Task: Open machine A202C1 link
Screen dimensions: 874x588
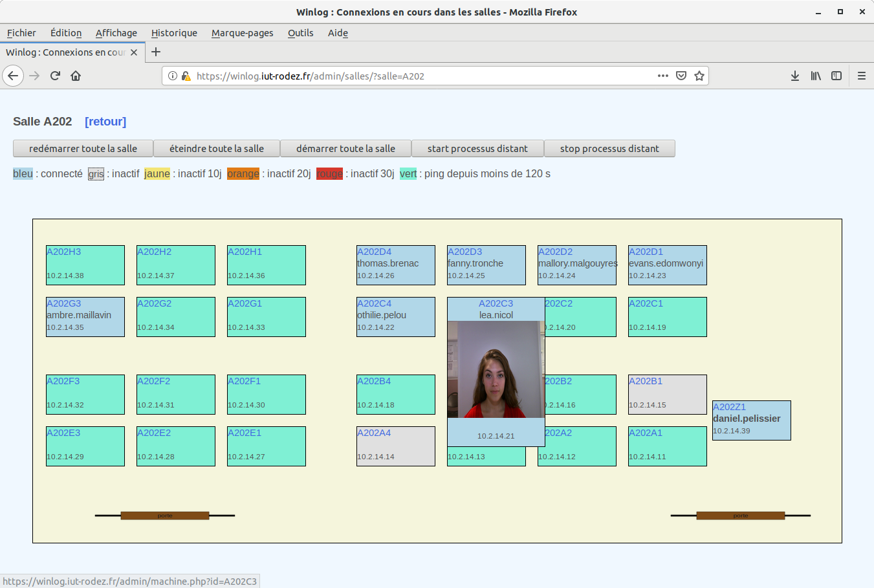Action: point(646,303)
